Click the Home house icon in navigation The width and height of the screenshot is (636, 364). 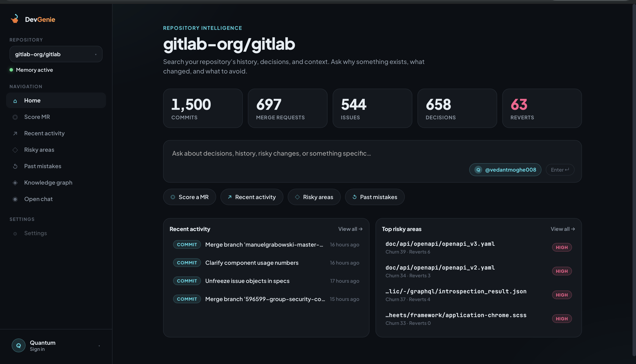tap(15, 101)
